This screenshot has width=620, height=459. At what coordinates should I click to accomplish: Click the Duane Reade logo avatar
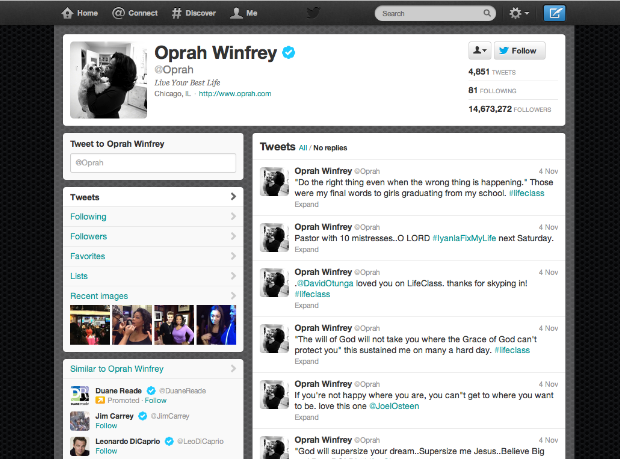tap(80, 395)
